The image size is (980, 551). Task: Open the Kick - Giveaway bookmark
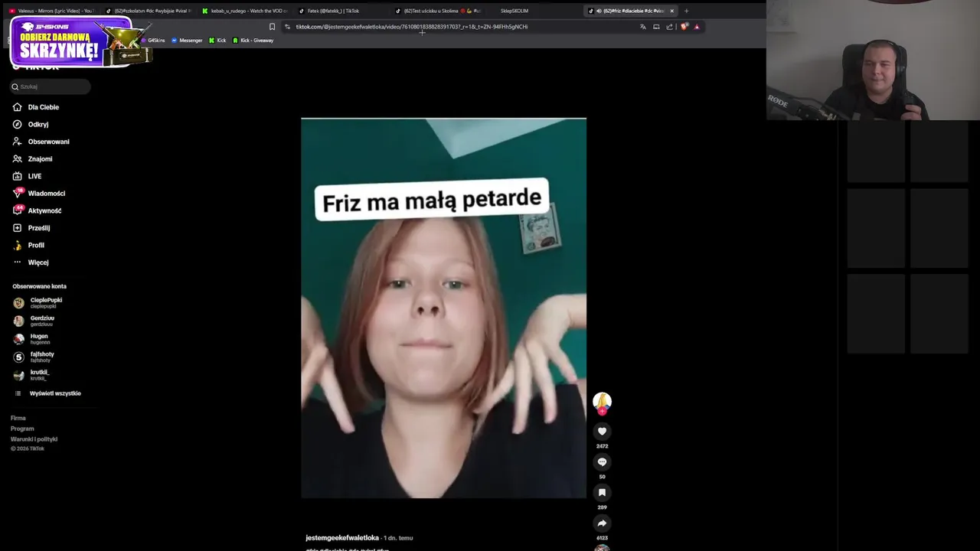pyautogui.click(x=253, y=41)
